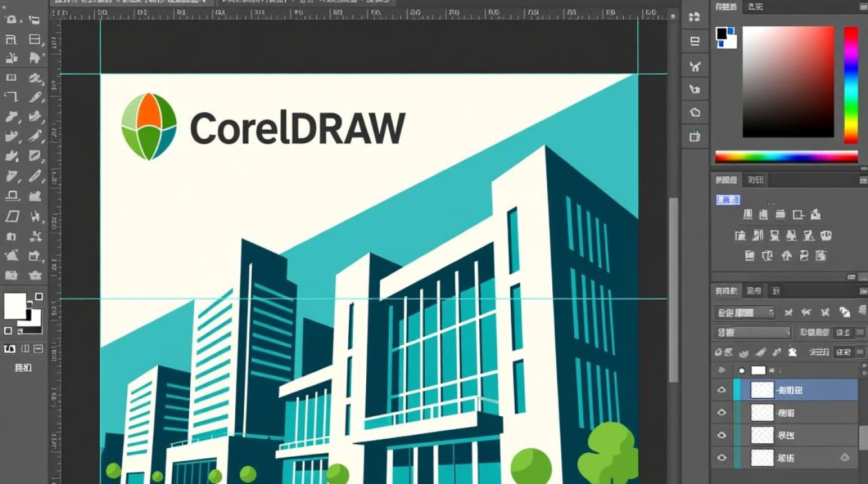This screenshot has height=484, width=868.
Task: Click the large white foreground swatch in the toolbox
Action: [x=15, y=306]
